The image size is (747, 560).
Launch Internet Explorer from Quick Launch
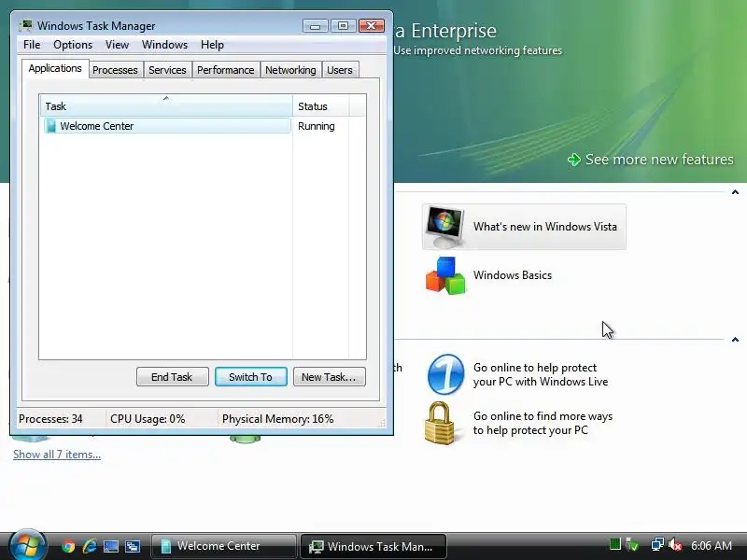point(89,546)
